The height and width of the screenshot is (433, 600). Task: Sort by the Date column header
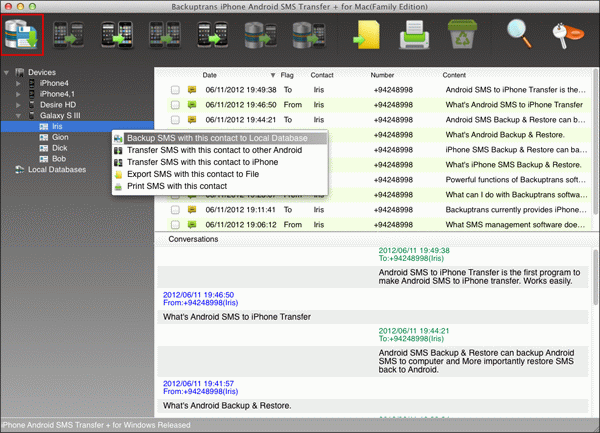pos(210,75)
